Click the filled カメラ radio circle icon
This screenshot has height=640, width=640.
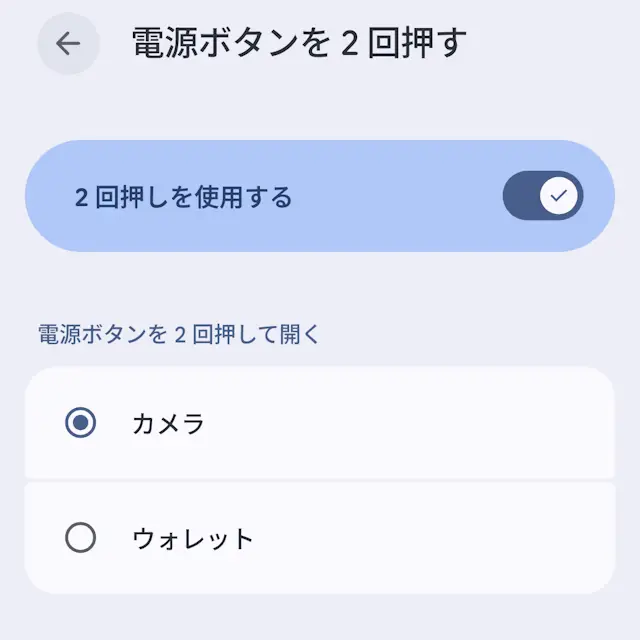point(80,423)
